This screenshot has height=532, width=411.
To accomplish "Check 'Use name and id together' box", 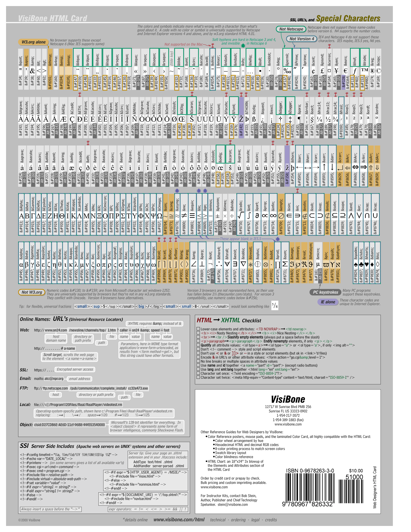I will (x=198, y=365).
